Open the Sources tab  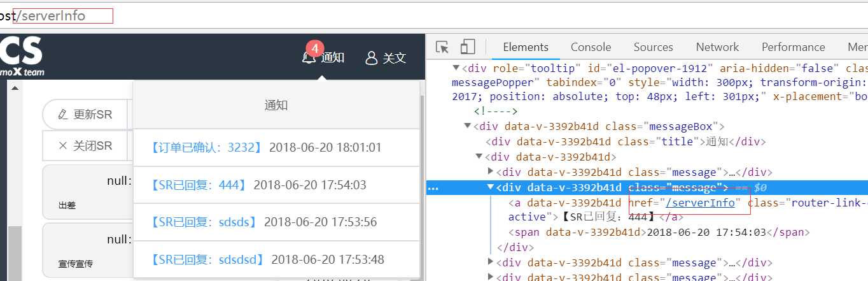653,47
